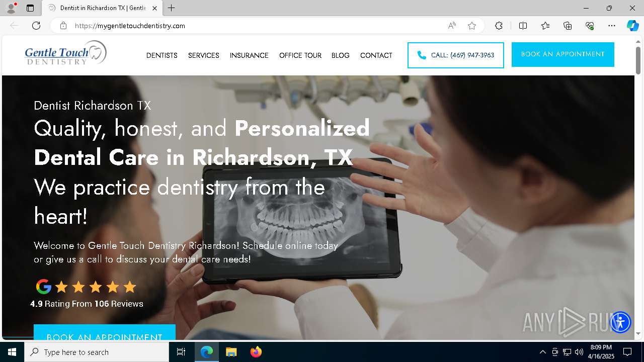Viewport: 644px width, 362px height.
Task: Open the SERVICES menu
Action: pos(204,55)
